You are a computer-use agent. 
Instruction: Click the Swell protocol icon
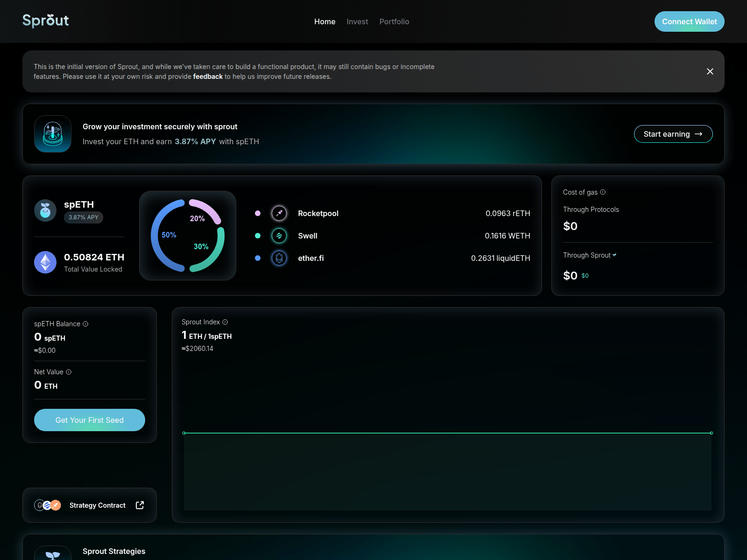(279, 236)
